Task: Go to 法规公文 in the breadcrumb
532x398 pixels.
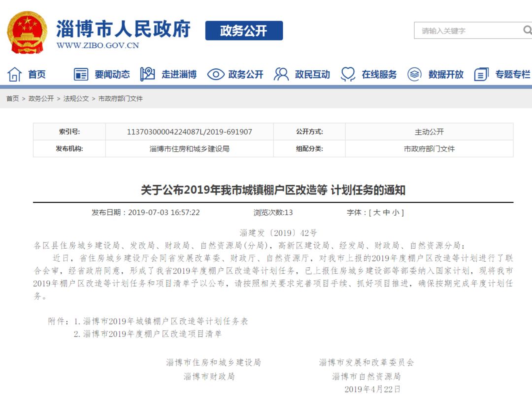Action: [x=76, y=99]
